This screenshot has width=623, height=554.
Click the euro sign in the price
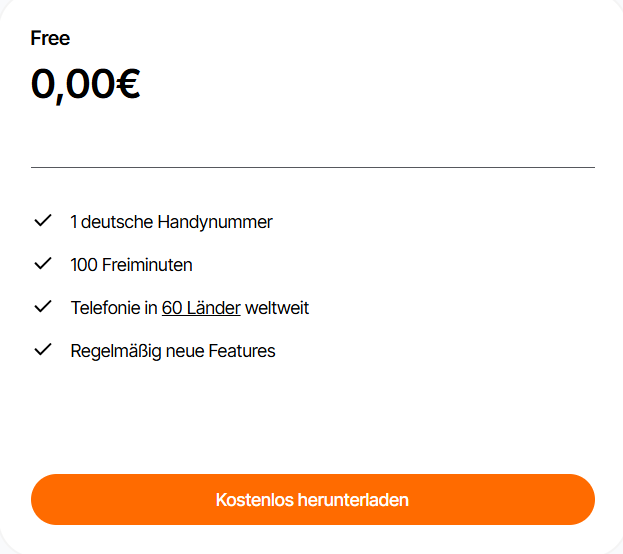(128, 84)
